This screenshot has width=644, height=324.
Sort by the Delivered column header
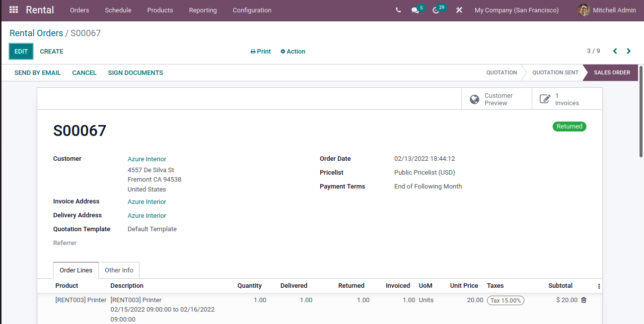294,286
